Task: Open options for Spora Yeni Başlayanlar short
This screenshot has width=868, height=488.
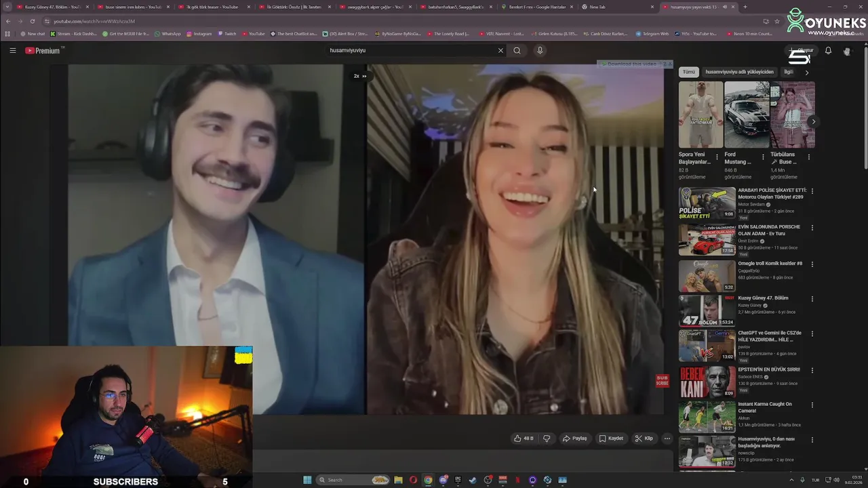Action: pyautogui.click(x=717, y=157)
